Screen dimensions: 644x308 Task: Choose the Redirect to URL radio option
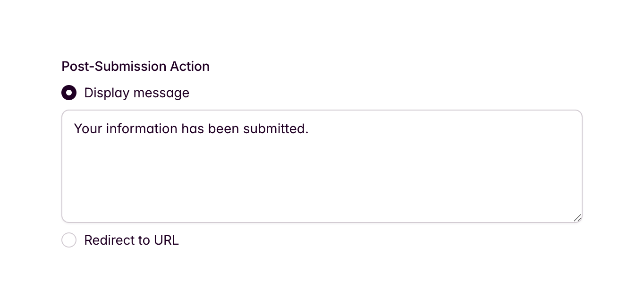pos(69,240)
